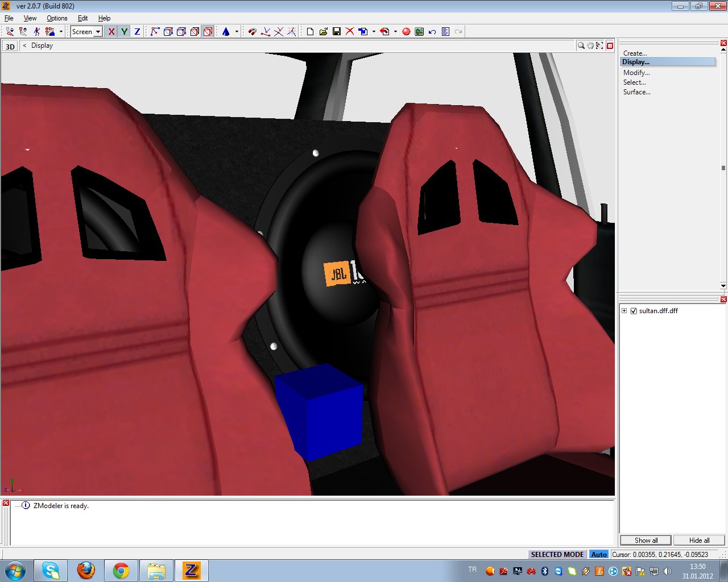Image resolution: width=728 pixels, height=582 pixels.
Task: Uncheck the sultan.dff.dff checkbox
Action: point(634,311)
